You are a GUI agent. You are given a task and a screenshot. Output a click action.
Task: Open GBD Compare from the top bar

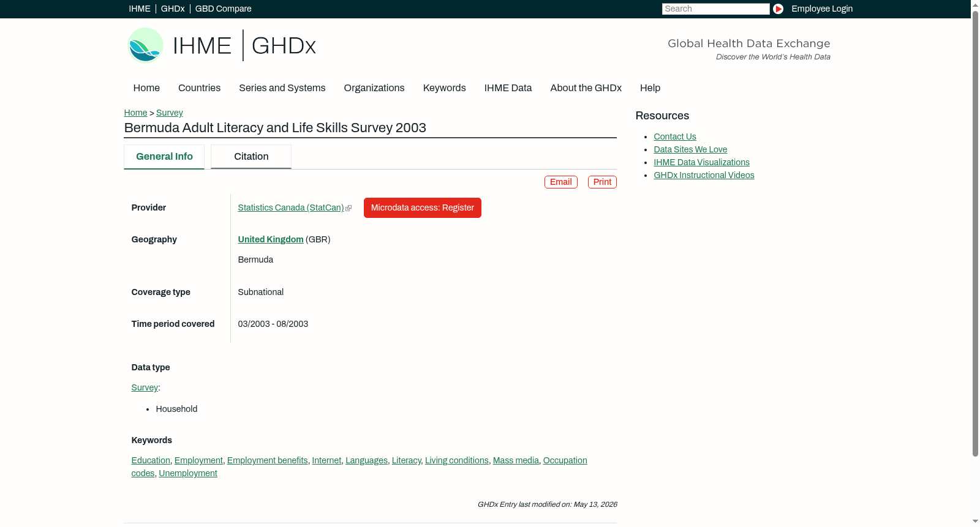pyautogui.click(x=223, y=9)
